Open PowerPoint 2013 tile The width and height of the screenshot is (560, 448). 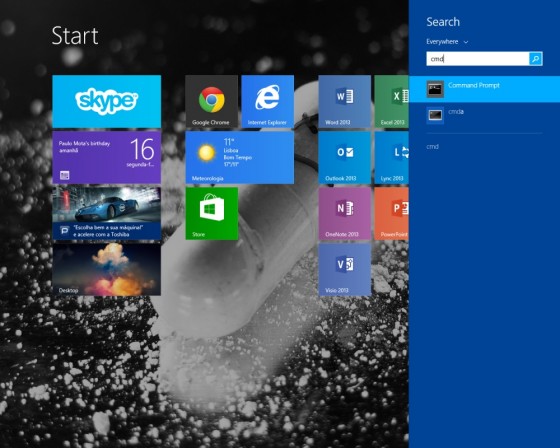[391, 214]
